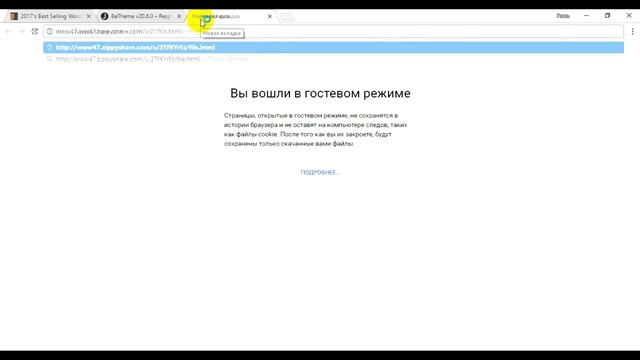Close the Новая вкладка tab

pos(269,16)
